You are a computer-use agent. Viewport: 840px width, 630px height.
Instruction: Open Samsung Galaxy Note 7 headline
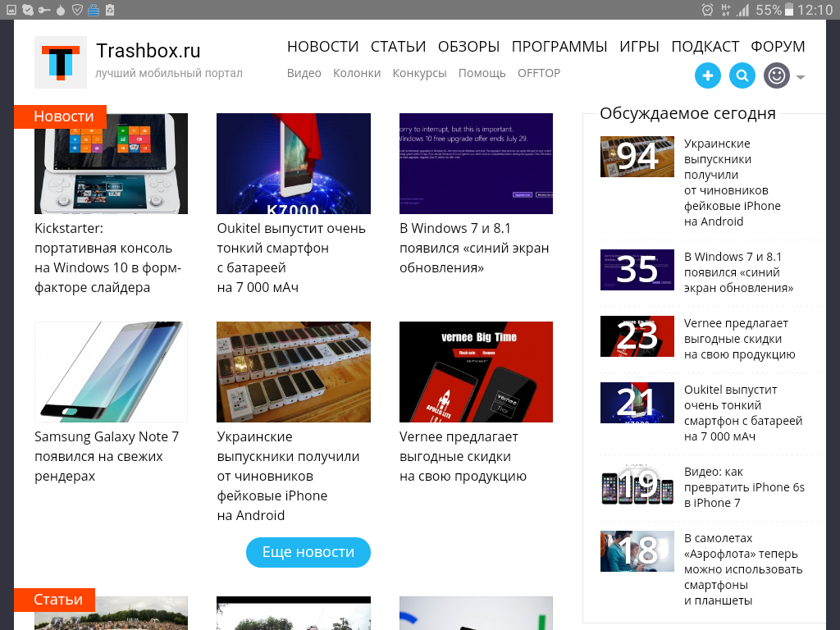[x=107, y=456]
